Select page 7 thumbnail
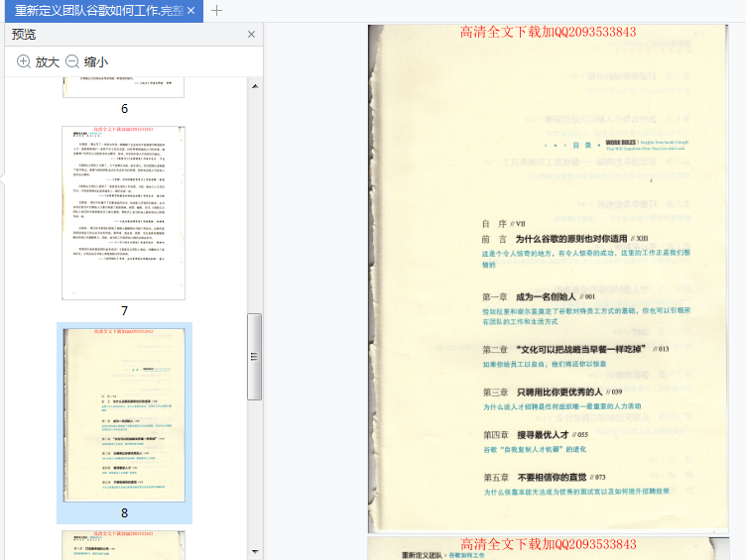This screenshot has width=746, height=560. pyautogui.click(x=124, y=213)
